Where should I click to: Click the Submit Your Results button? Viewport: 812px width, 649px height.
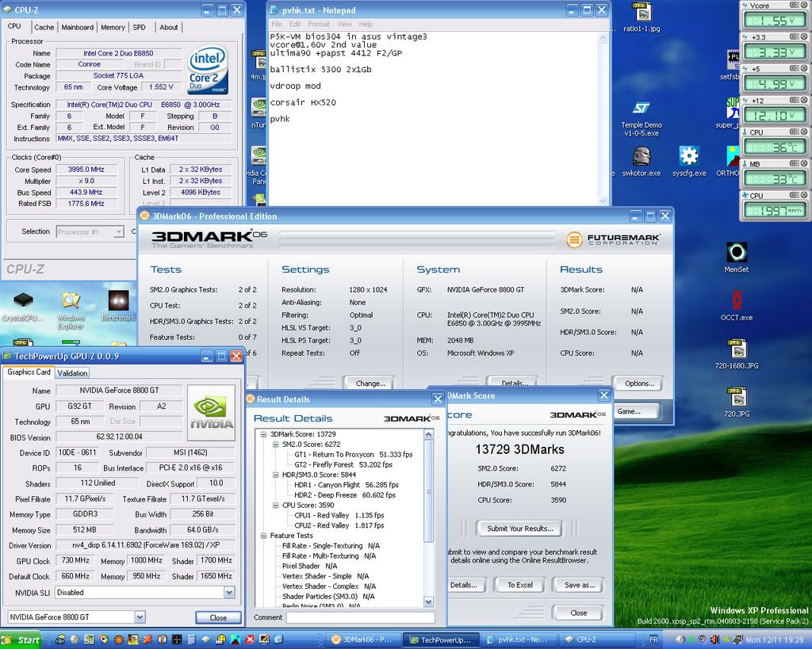(x=519, y=529)
